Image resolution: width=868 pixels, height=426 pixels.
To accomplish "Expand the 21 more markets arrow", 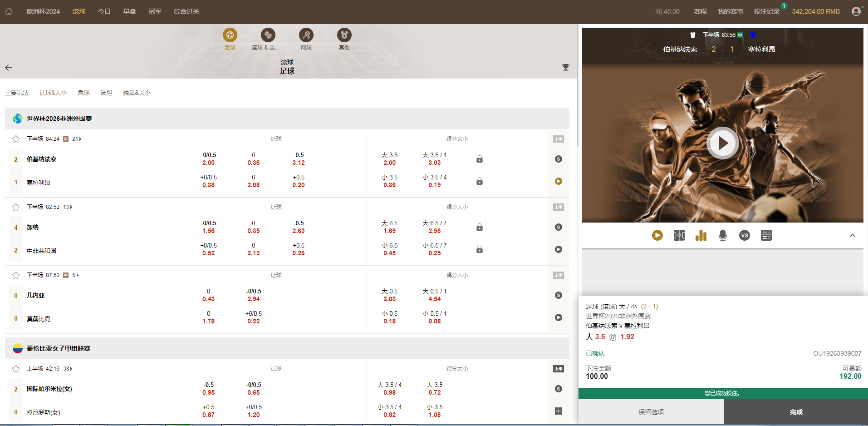I will point(77,139).
